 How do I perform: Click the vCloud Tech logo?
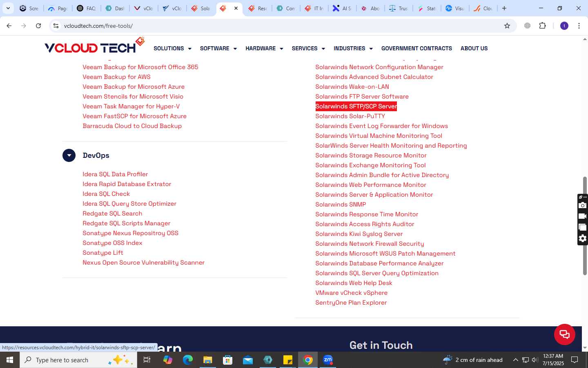95,46
